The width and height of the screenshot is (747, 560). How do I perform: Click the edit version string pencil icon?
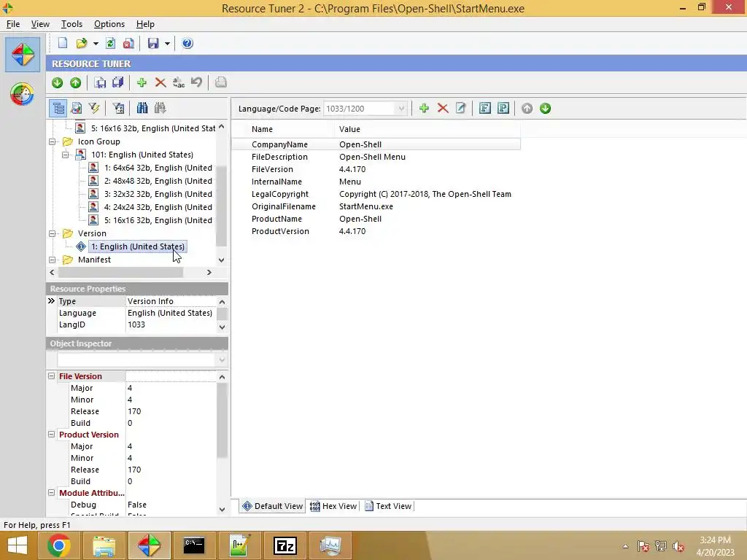tap(461, 109)
